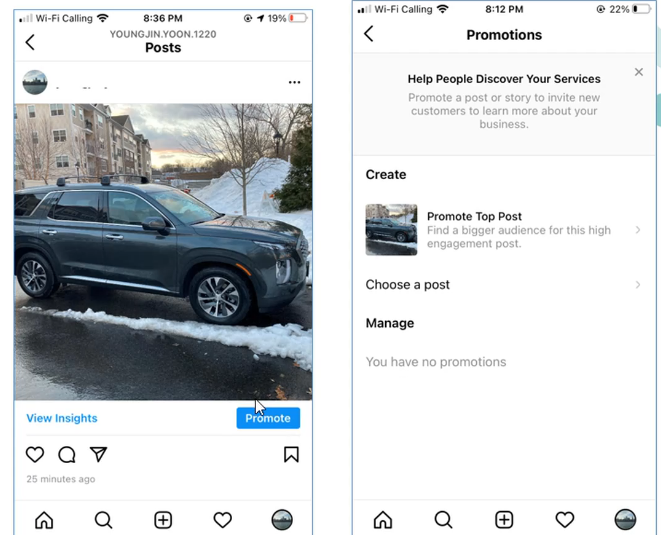
Task: Open Choose a post chevron
Action: [638, 285]
